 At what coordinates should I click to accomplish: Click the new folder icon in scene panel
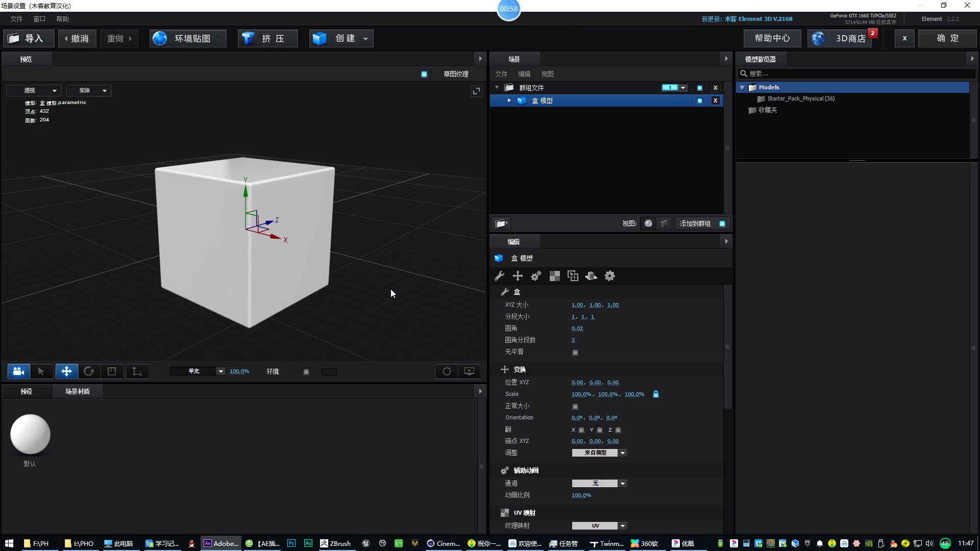pos(501,223)
